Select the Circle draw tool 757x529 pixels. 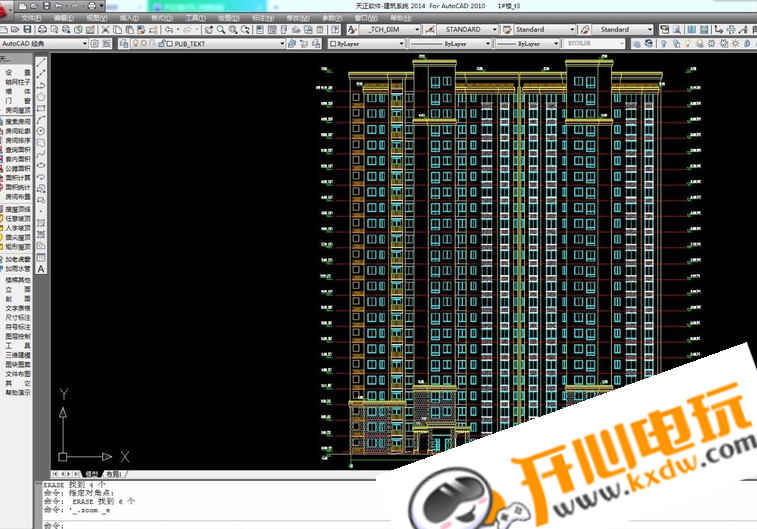[x=42, y=130]
